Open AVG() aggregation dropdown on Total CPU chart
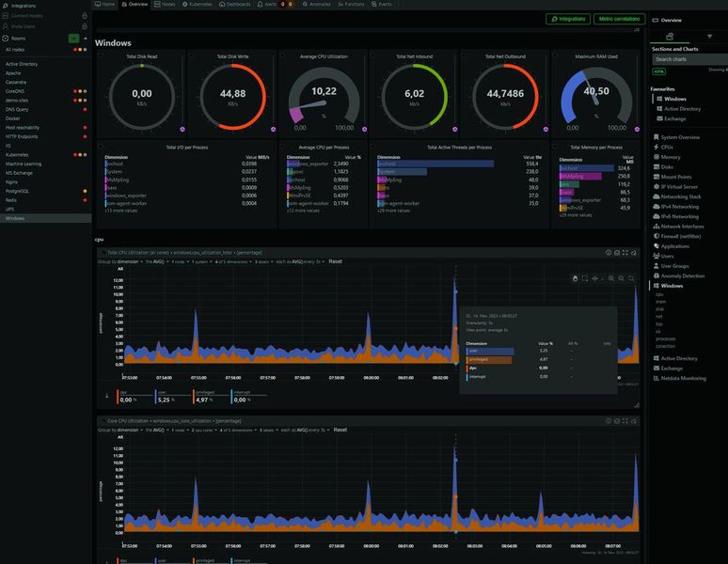The height and width of the screenshot is (564, 728). (156, 261)
